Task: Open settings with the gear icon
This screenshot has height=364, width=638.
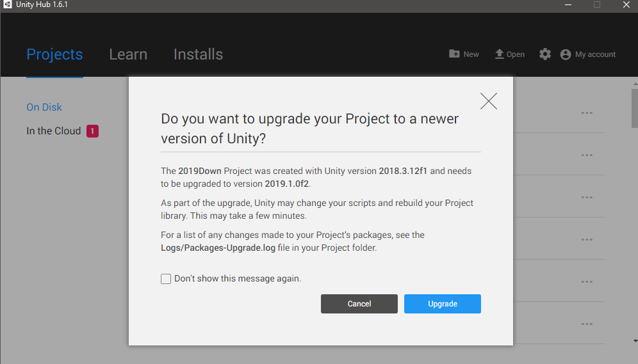Action: [545, 54]
